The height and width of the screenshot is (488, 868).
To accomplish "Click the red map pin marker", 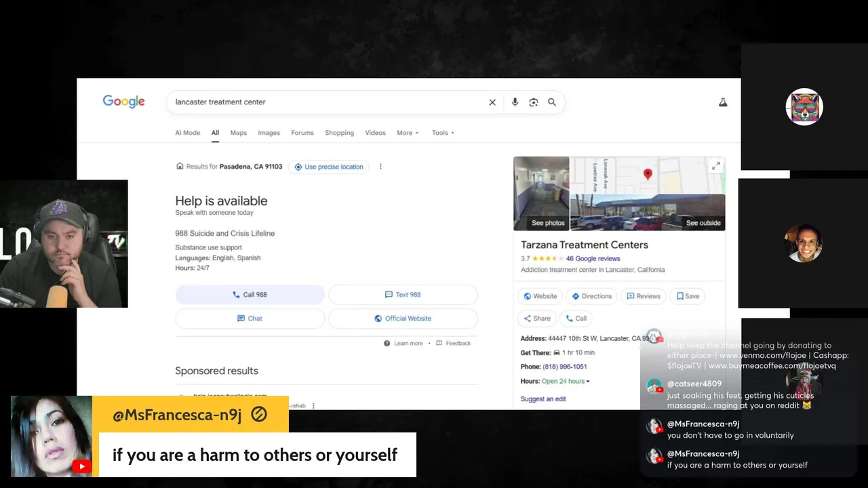I will click(648, 174).
